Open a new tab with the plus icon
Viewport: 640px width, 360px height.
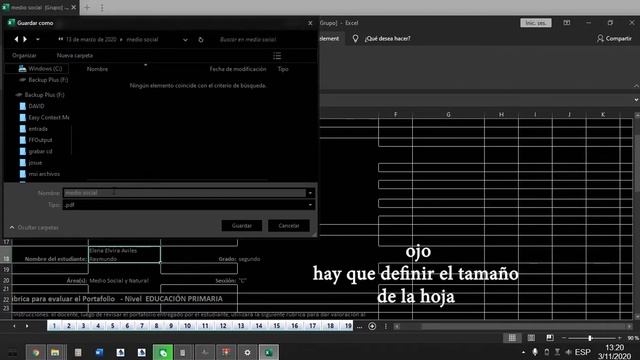pos(87,7)
